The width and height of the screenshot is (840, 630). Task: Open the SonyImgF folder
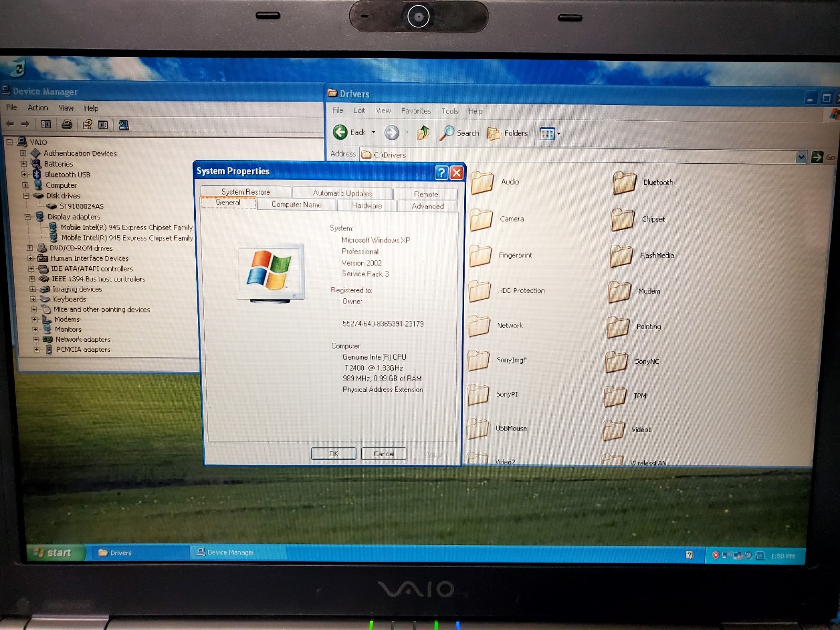tap(497, 360)
